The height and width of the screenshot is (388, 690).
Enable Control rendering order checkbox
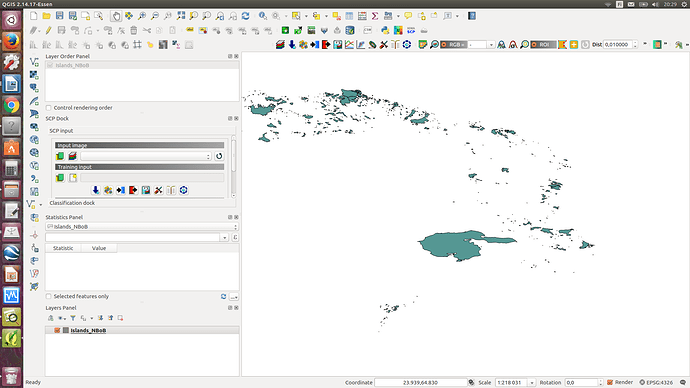point(49,108)
